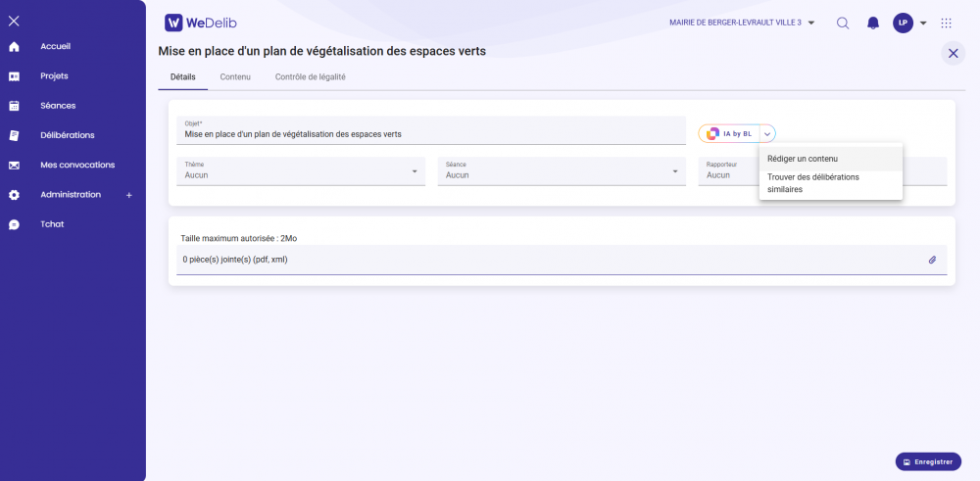980x481 pixels.
Task: Open the Séance dropdown field
Action: [x=675, y=171]
